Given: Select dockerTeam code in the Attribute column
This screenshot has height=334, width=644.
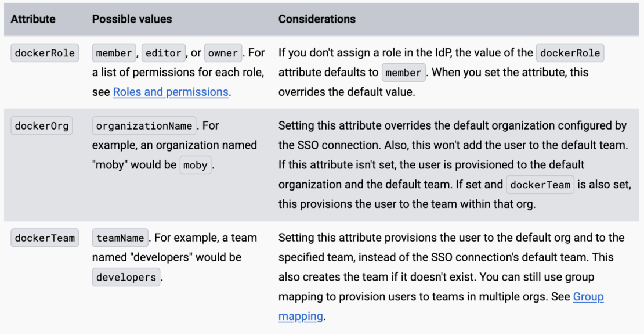Looking at the screenshot, I should pos(45,238).
